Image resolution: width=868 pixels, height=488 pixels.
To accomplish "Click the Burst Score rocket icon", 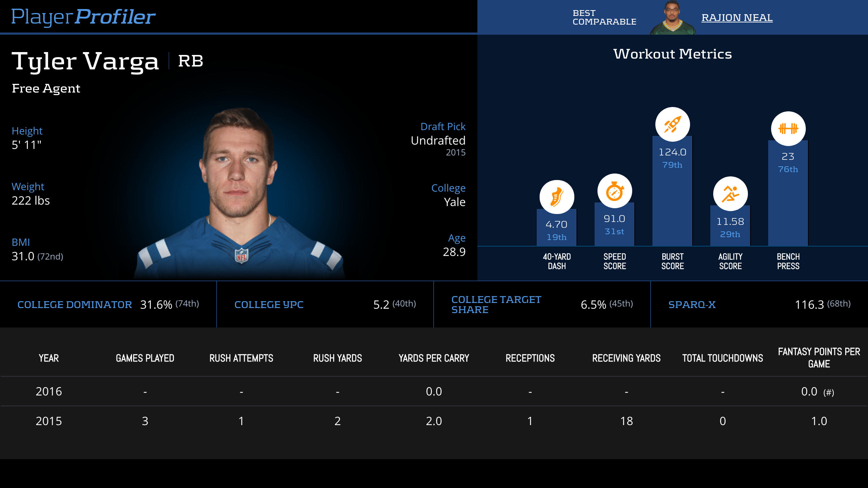I will point(672,124).
